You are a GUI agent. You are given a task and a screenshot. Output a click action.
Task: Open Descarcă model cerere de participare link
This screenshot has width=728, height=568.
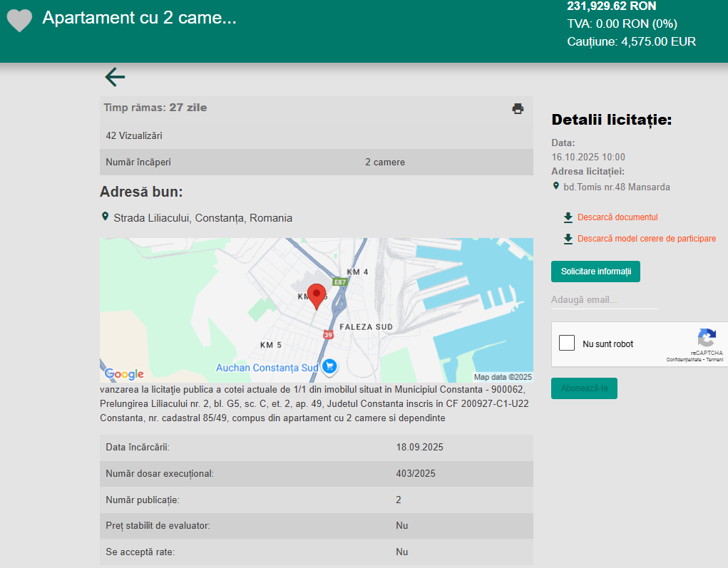click(646, 239)
